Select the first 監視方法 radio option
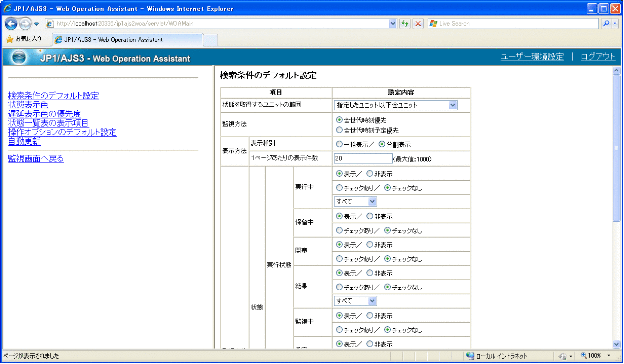The image size is (624, 364). 339,119
